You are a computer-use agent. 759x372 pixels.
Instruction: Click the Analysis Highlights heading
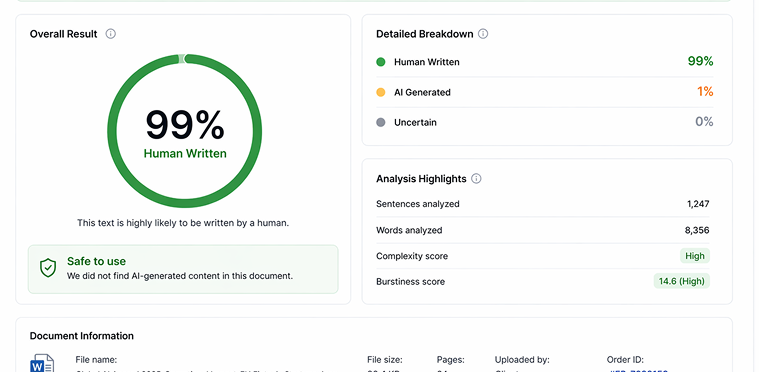421,179
